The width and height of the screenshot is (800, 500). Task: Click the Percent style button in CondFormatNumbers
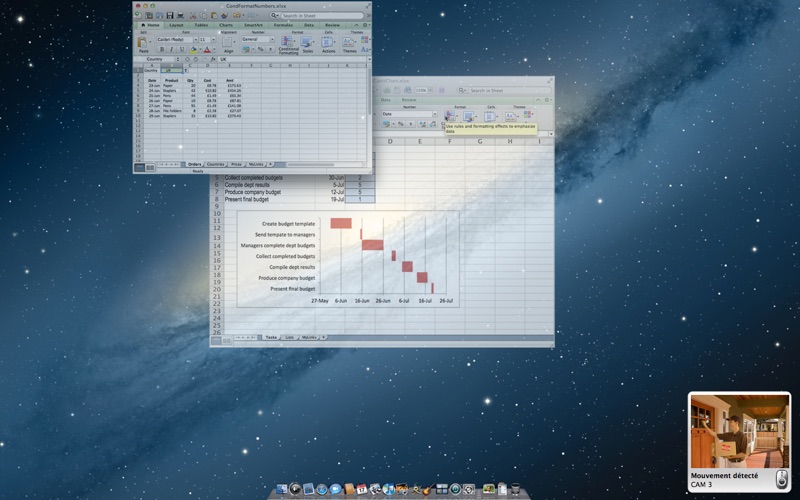tap(261, 49)
